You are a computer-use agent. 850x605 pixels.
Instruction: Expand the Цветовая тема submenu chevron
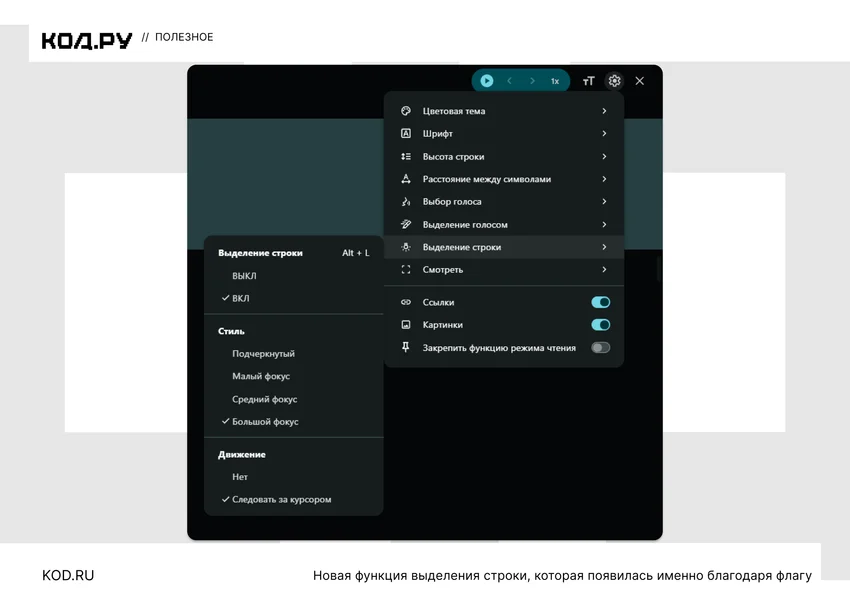click(x=604, y=111)
